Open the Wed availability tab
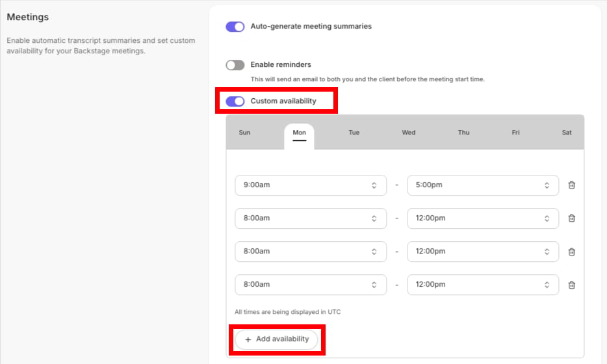 408,133
